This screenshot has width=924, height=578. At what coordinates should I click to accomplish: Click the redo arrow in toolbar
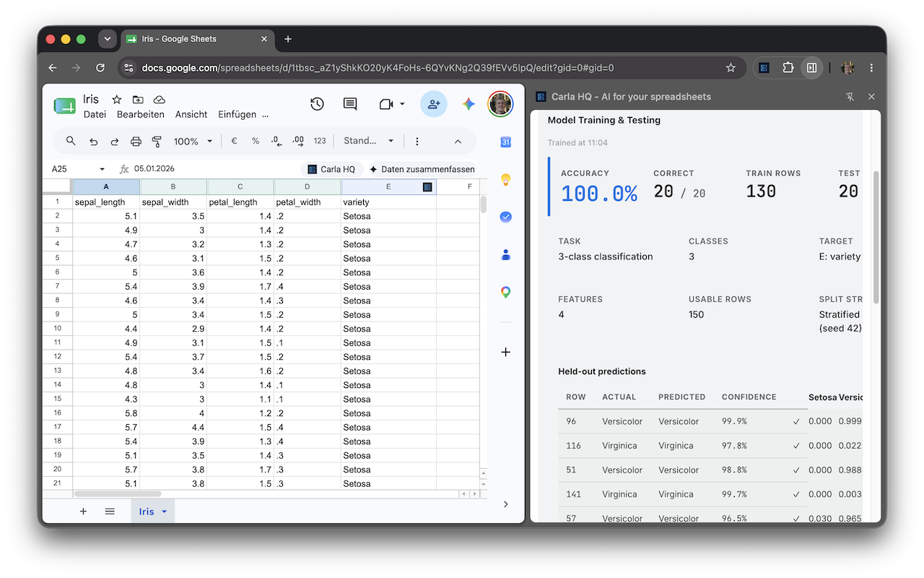[x=114, y=141]
